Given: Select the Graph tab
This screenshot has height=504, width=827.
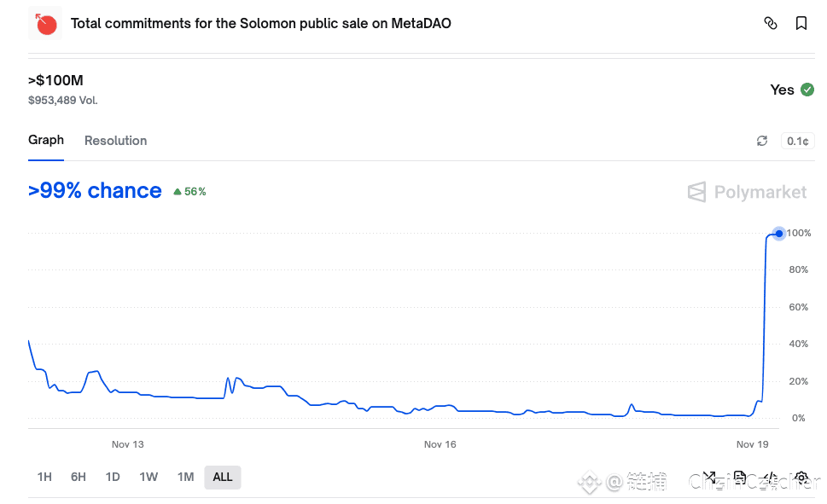Looking at the screenshot, I should click(x=46, y=140).
